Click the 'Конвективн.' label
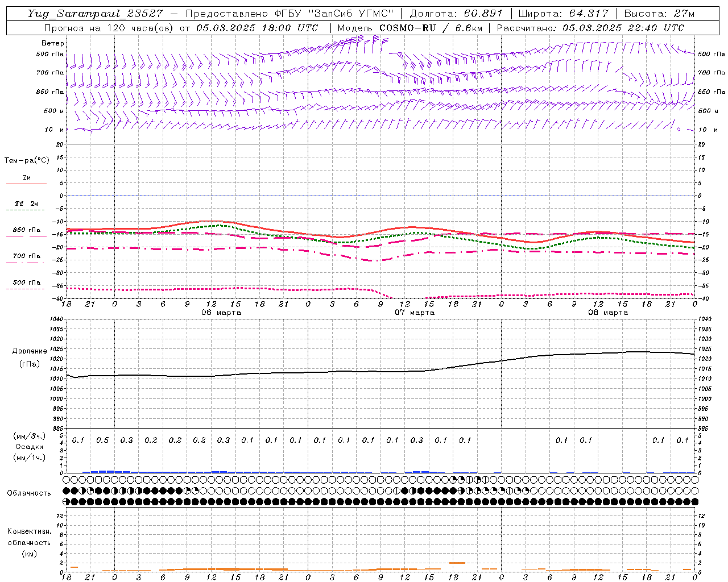The height and width of the screenshot is (582, 728). point(29,531)
